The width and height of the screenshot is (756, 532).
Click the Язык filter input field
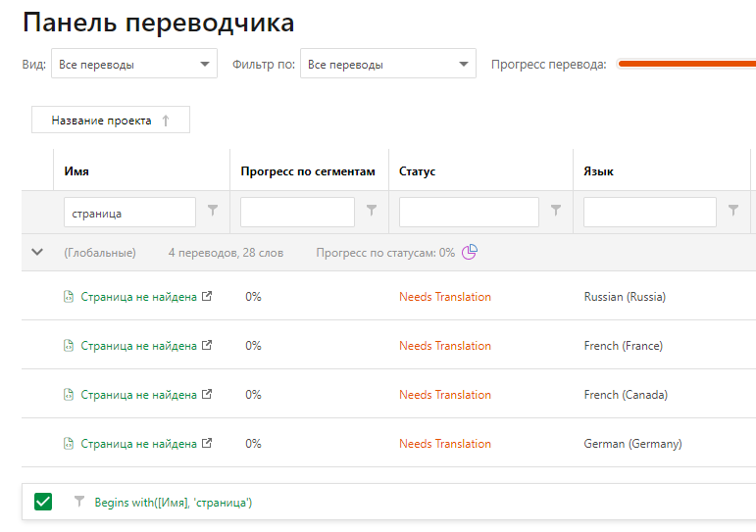point(649,212)
